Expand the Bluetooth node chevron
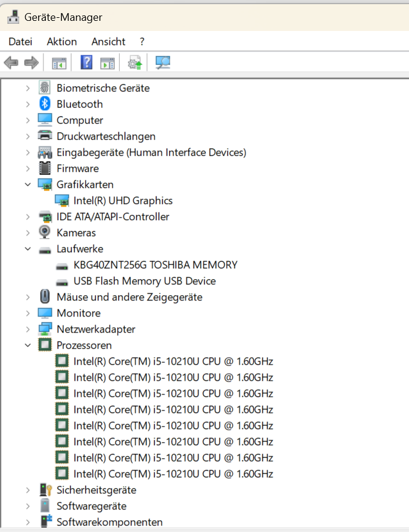Image resolution: width=409 pixels, height=532 pixels. point(28,104)
